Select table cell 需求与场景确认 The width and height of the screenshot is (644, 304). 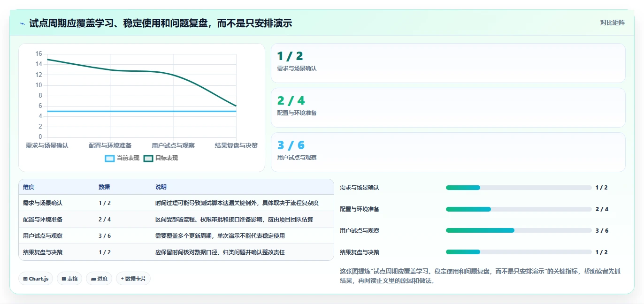43,203
